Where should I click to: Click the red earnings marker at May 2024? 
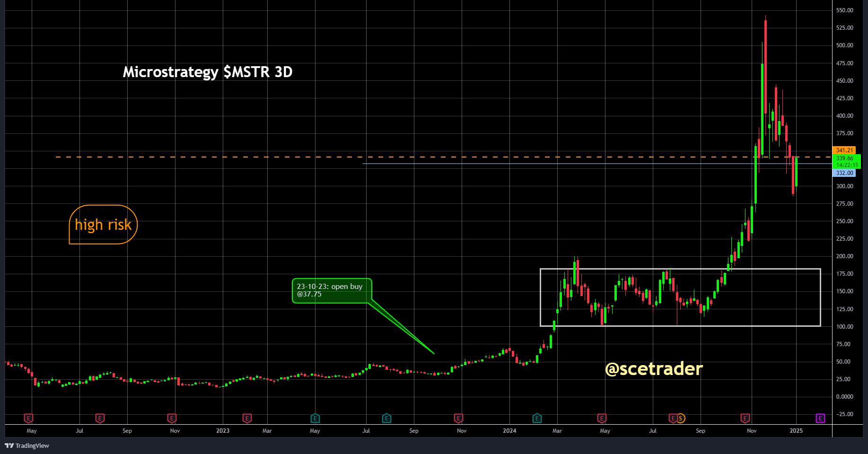click(602, 418)
